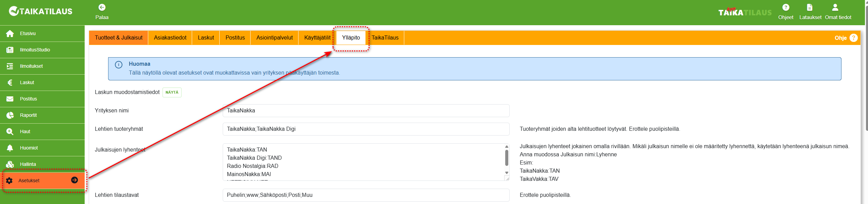Click the page vertical scrollbar
Screen dimensions: 868x204
866,68
